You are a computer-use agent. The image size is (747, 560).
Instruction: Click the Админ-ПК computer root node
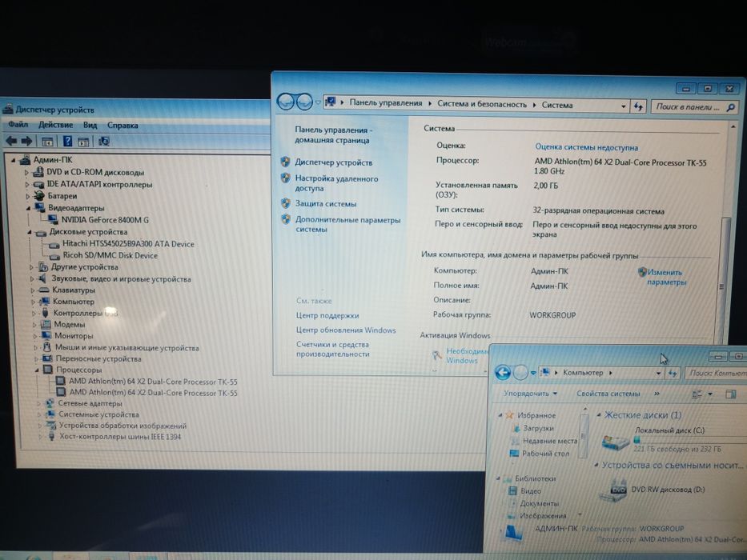52,160
